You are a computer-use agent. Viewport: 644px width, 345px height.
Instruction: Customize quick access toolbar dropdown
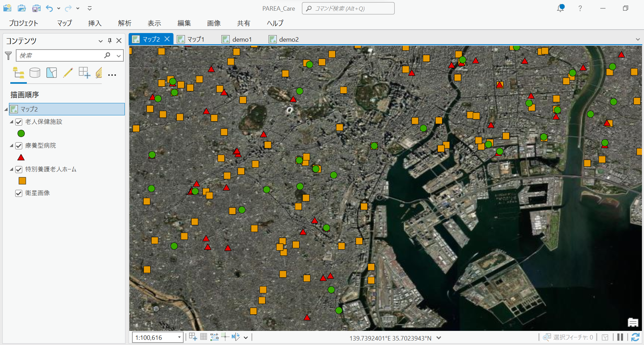tap(90, 8)
